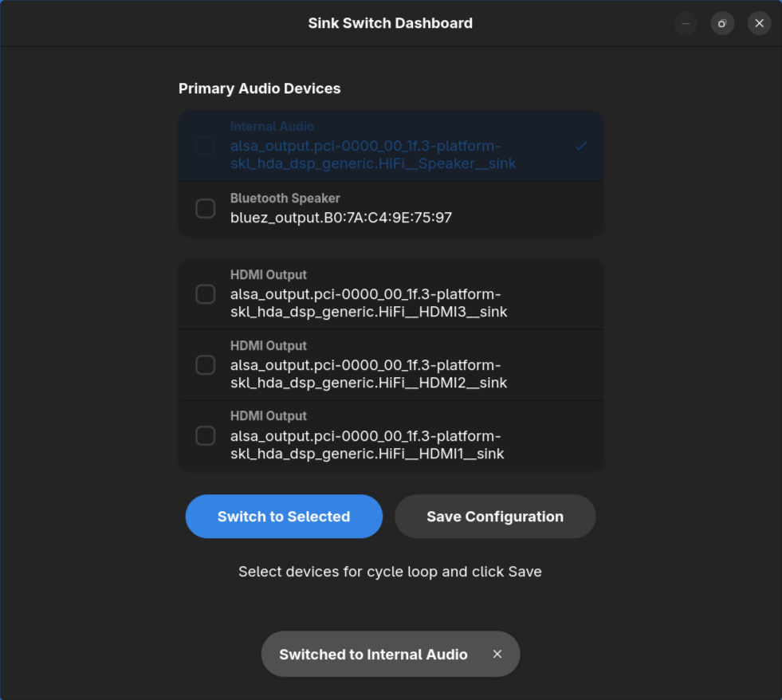This screenshot has height=700, width=782.
Task: Click the Sink Switch Dashboard title
Action: [390, 23]
